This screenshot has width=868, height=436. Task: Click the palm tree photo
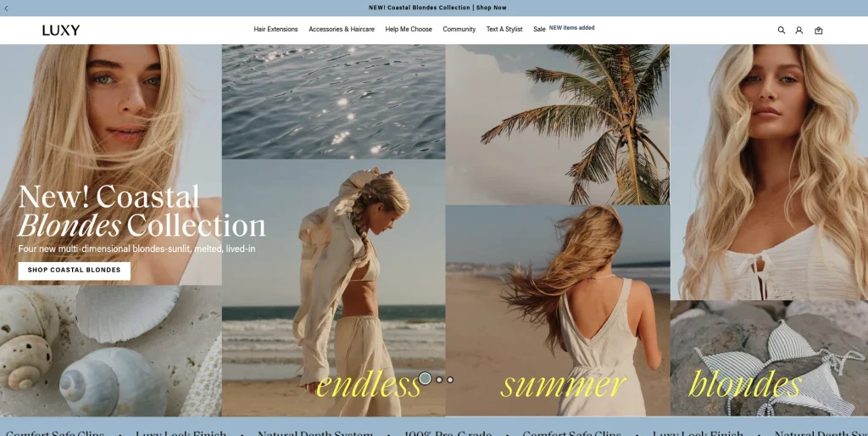pos(558,125)
